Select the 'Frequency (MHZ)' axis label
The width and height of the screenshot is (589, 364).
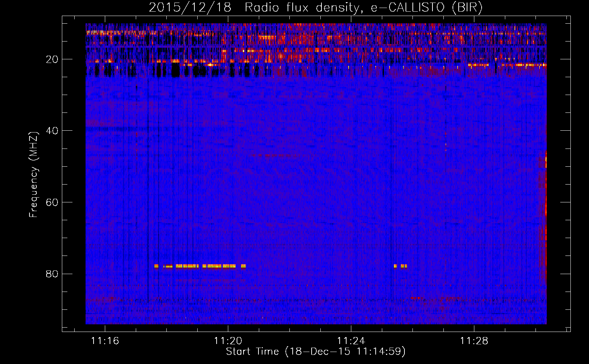[x=33, y=175]
